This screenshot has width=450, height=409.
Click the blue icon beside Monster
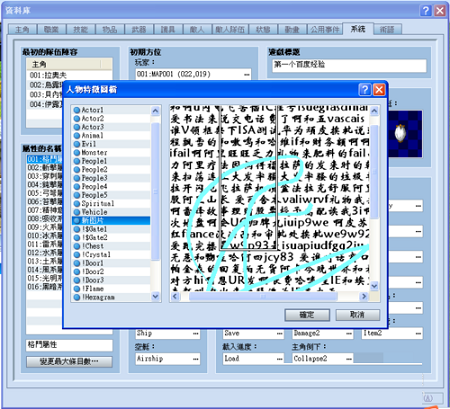[77, 152]
